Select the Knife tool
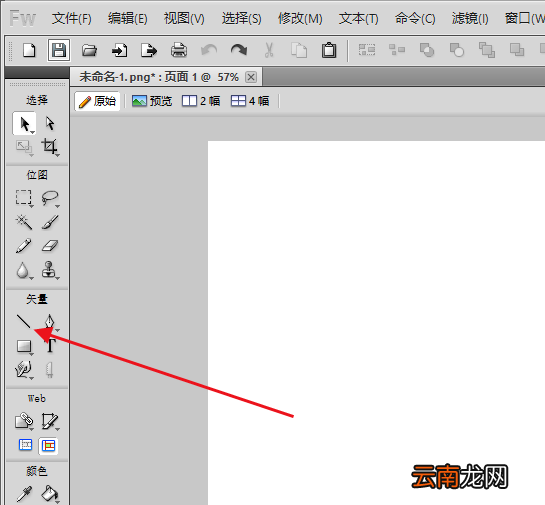545x505 pixels. coord(49,370)
